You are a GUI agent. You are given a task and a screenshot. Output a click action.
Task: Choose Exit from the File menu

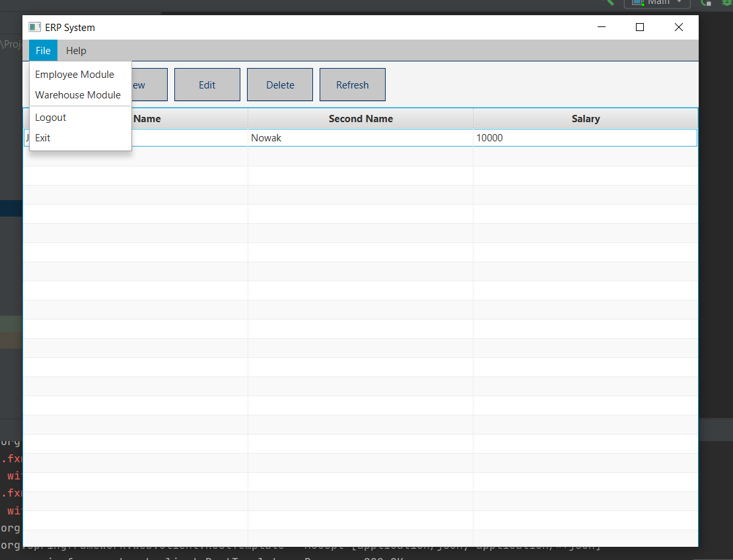click(x=42, y=137)
